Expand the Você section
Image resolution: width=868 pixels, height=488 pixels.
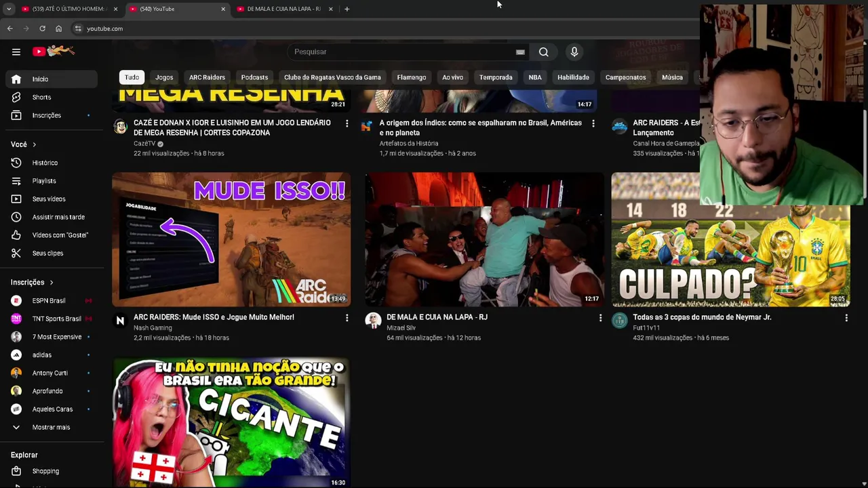24,144
